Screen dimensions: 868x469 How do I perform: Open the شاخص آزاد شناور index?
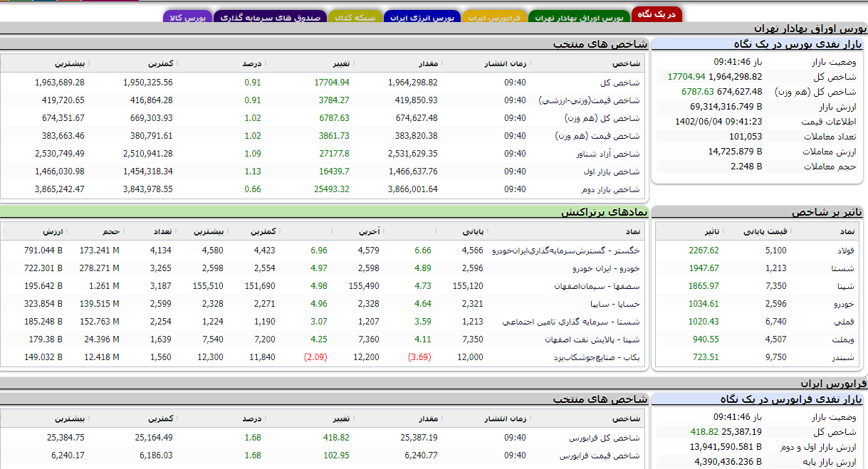(607, 153)
